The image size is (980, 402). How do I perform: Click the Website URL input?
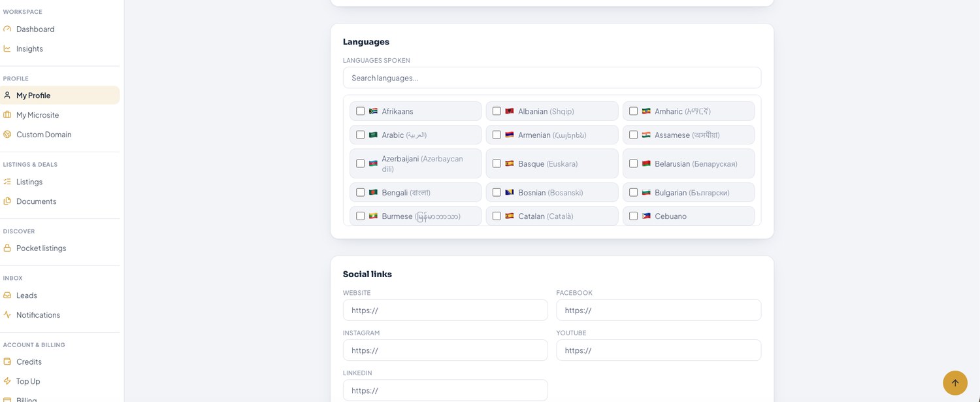coord(445,310)
